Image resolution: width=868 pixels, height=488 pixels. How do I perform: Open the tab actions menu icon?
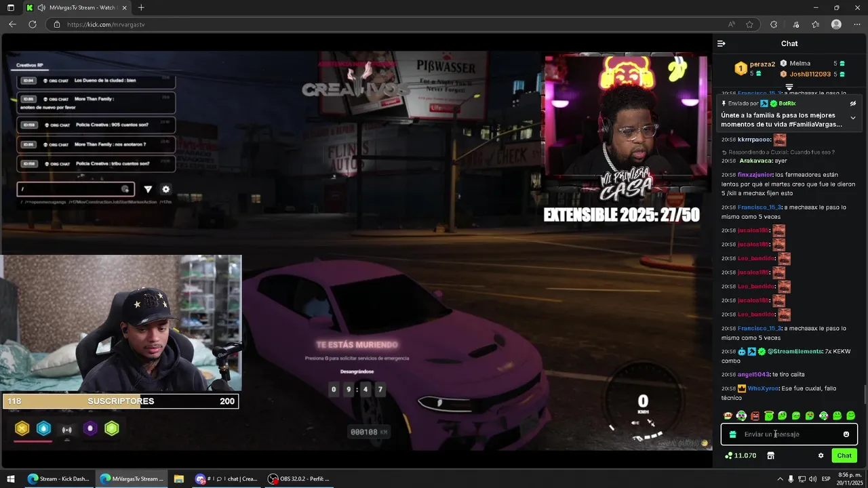(x=11, y=7)
